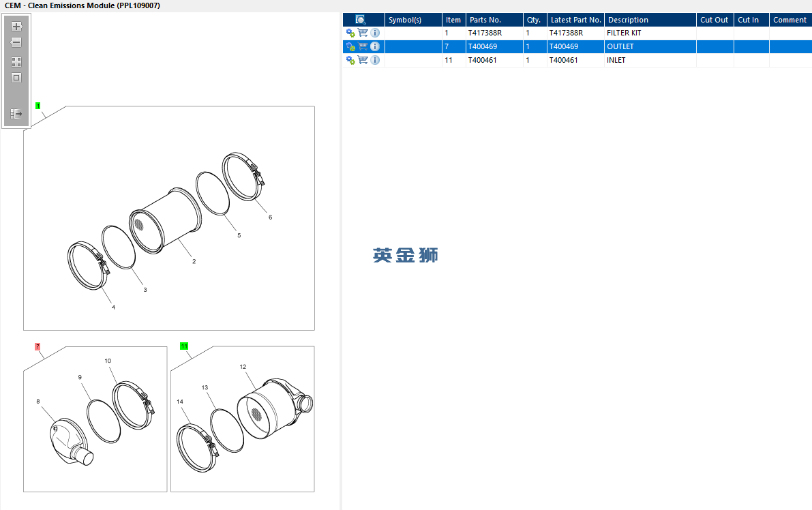This screenshot has width=812, height=510.
Task: Click the FILTER KIT description
Action: 624,33
